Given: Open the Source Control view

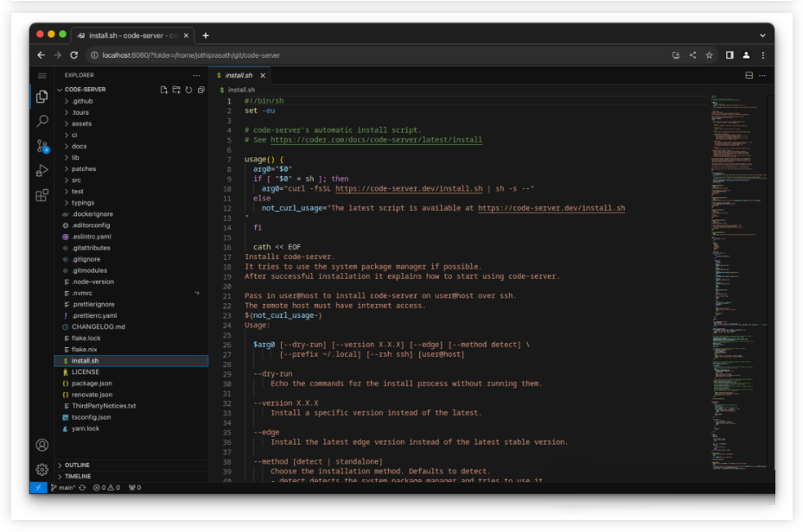Looking at the screenshot, I should pos(41,145).
